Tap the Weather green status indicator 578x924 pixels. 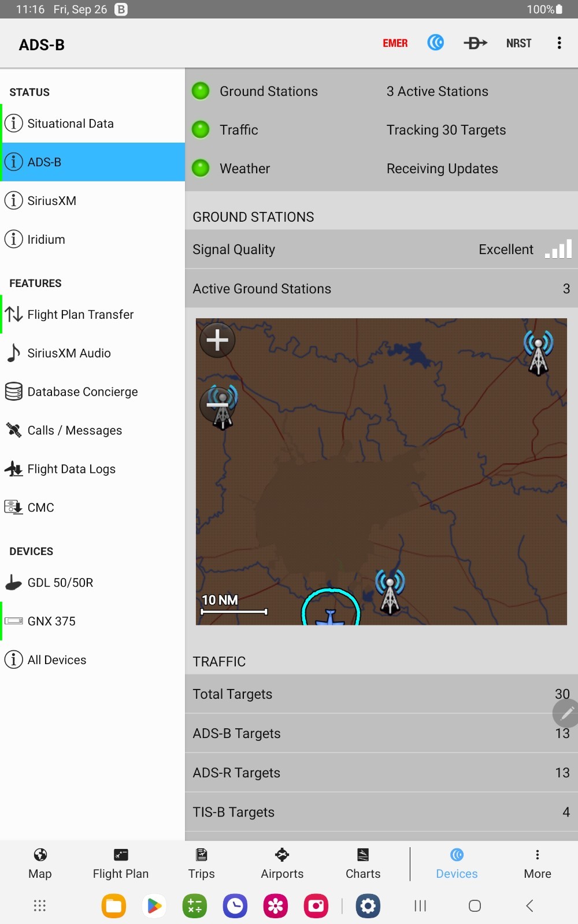point(201,169)
